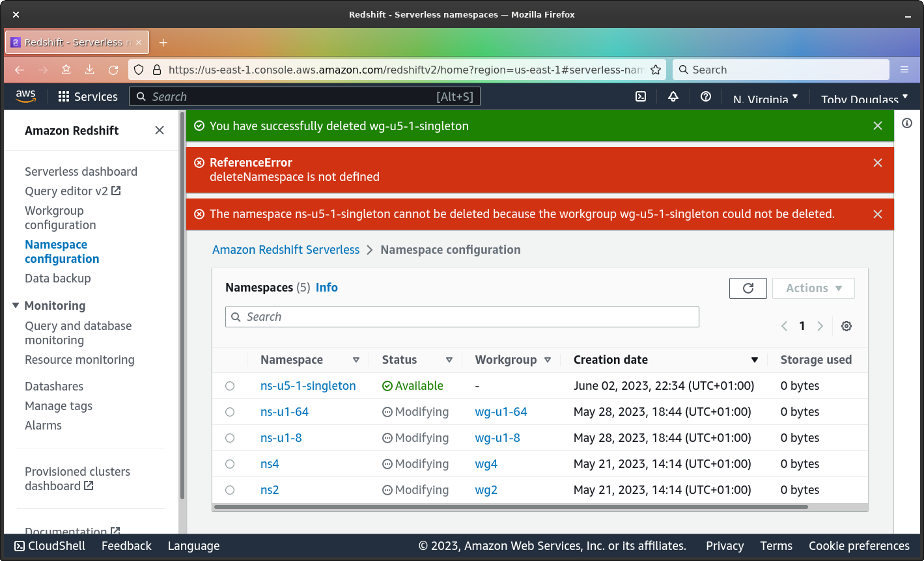Select radio for ns2
Screen dimensions: 924x561
point(230,490)
